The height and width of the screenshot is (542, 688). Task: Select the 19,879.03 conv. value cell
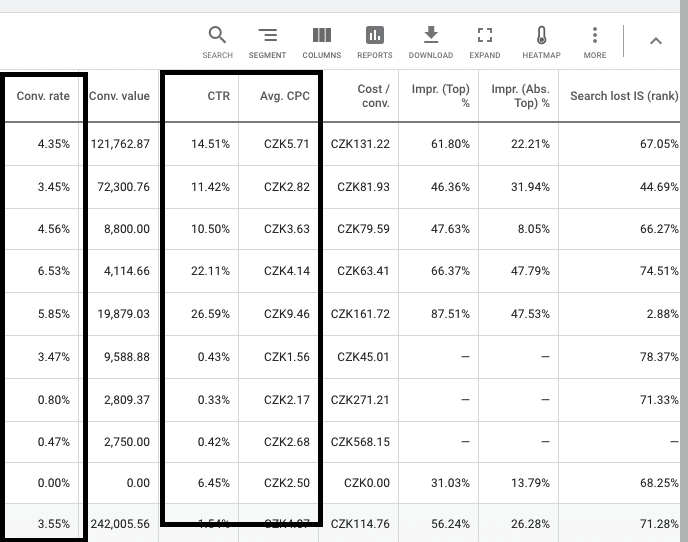click(x=123, y=314)
